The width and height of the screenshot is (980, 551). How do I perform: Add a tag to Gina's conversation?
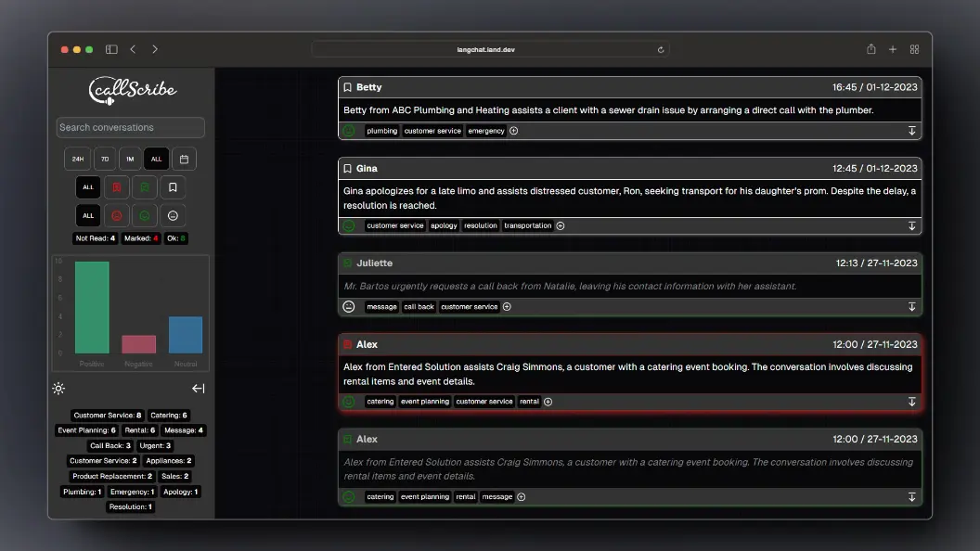(x=561, y=225)
